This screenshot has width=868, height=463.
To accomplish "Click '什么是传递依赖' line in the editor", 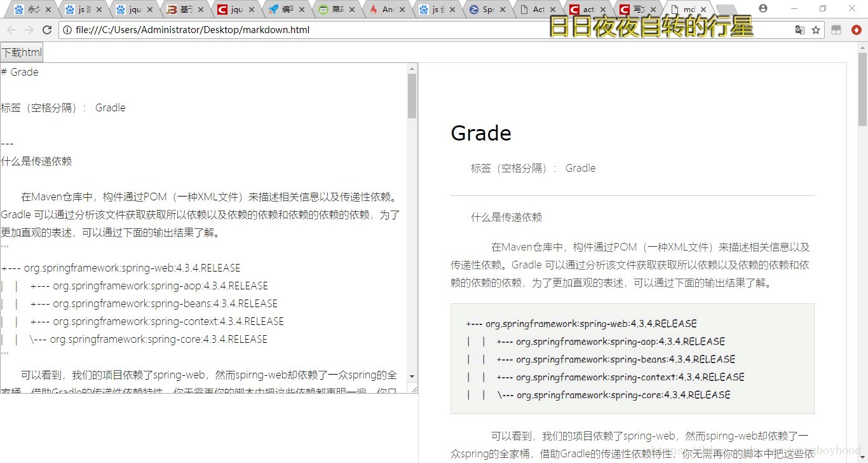I will click(x=36, y=161).
